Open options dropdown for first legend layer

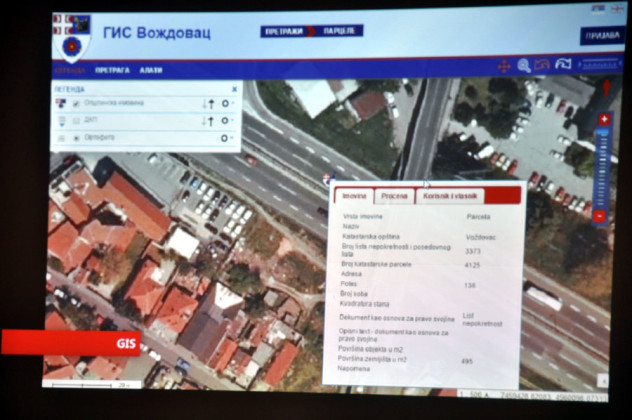coord(227,103)
